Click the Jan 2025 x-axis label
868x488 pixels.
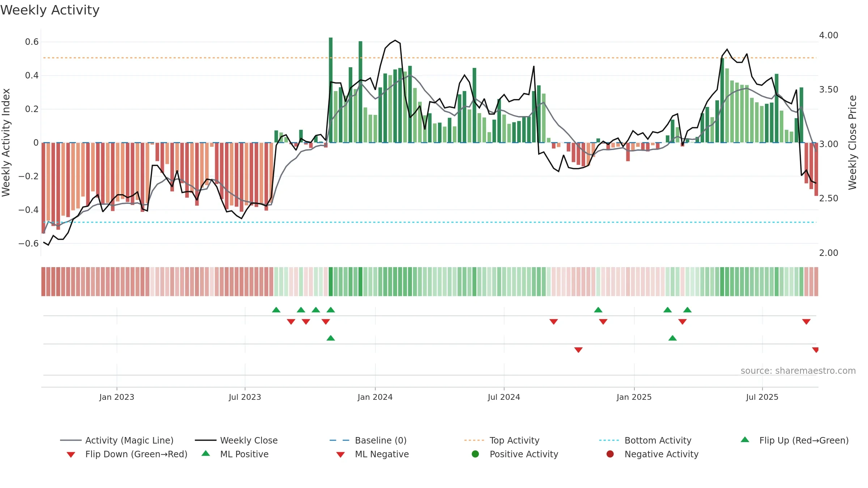(634, 397)
